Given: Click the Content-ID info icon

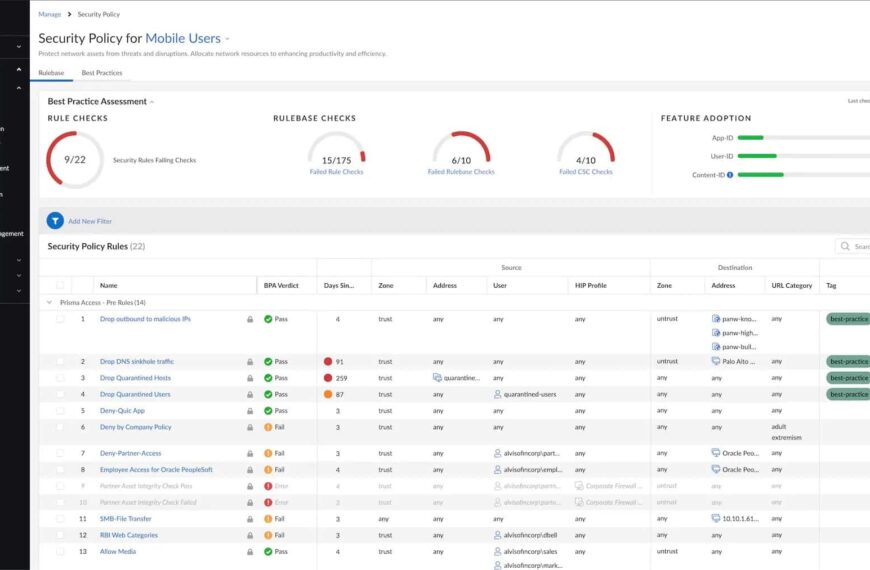Looking at the screenshot, I should pyautogui.click(x=730, y=175).
